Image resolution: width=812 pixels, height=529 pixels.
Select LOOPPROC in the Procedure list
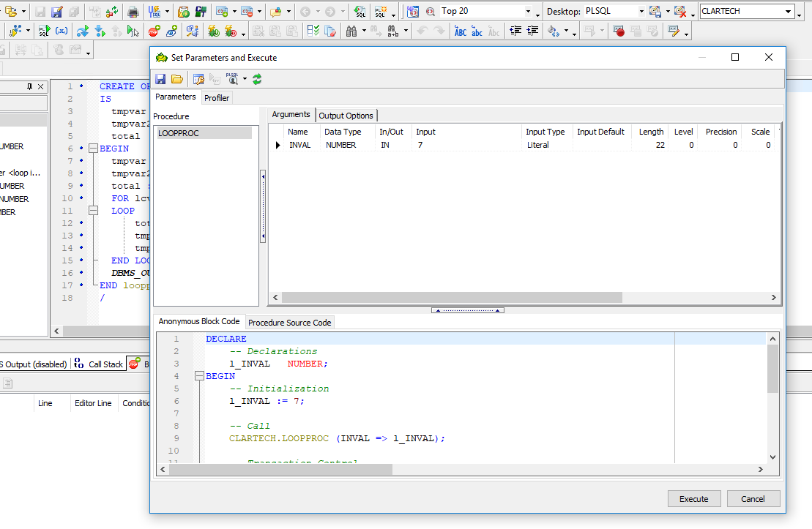(204, 133)
